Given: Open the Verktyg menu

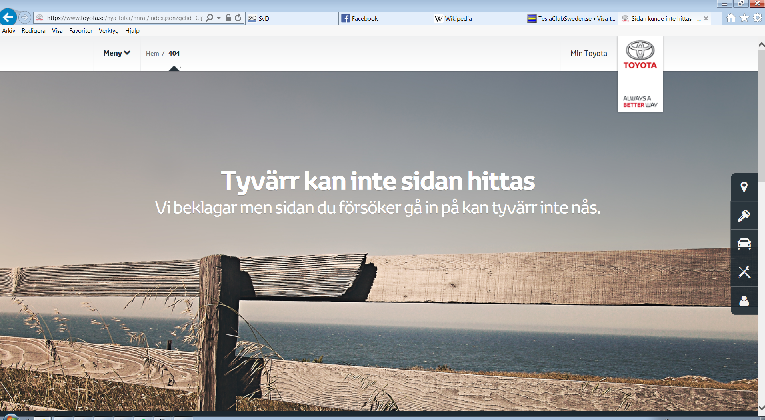Looking at the screenshot, I should tap(108, 31).
